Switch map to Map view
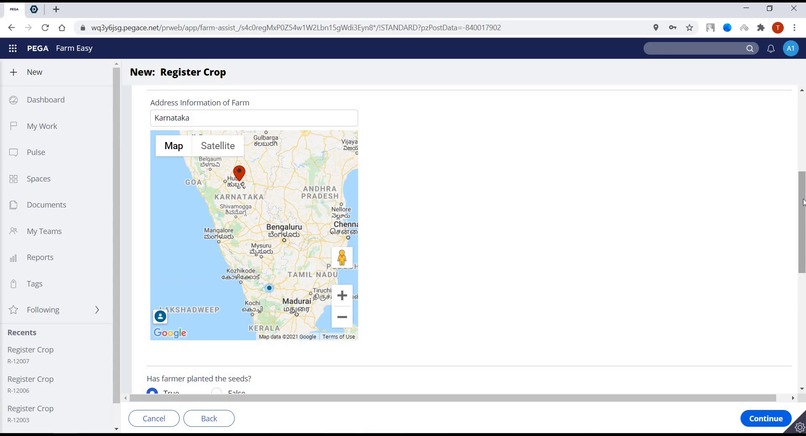 click(x=174, y=146)
